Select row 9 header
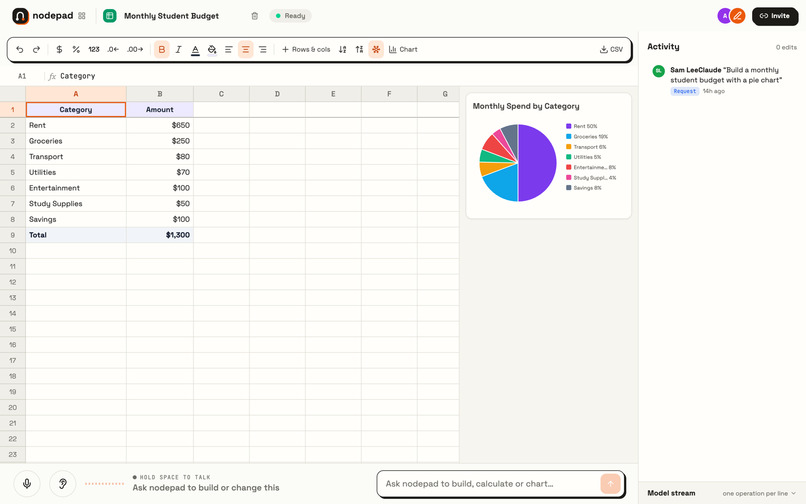806x504 pixels. click(x=13, y=235)
